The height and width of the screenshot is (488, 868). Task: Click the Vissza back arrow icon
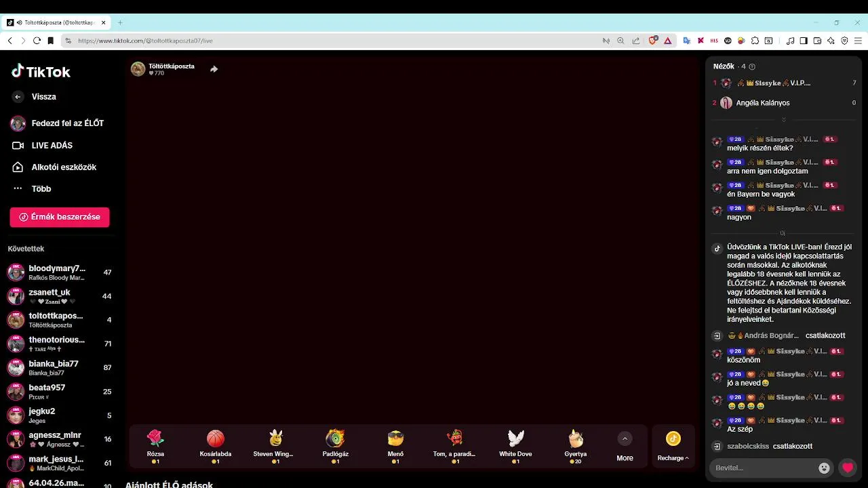[18, 97]
